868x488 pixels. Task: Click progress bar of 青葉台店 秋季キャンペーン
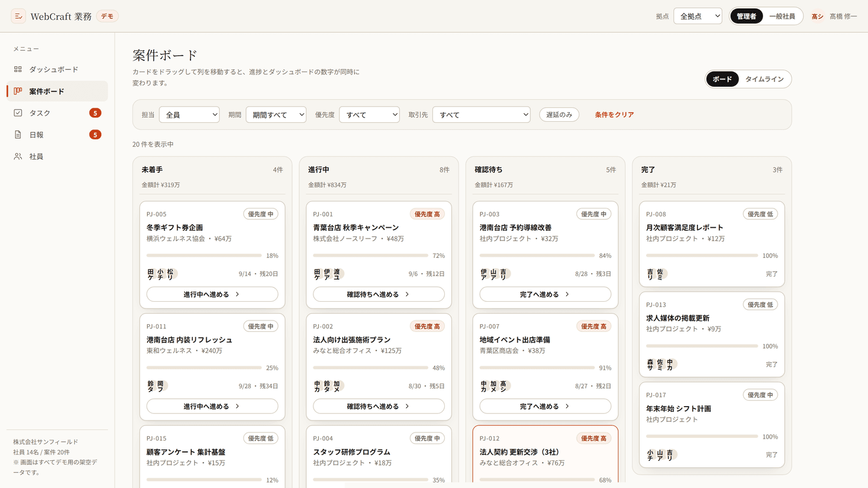(x=370, y=255)
